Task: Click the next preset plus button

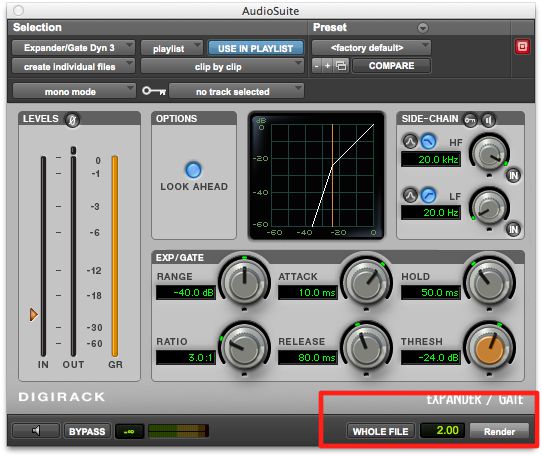Action: [x=327, y=65]
